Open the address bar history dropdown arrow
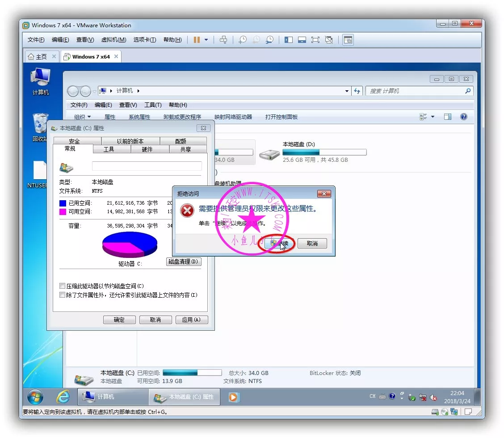Screen dimensions: 504x438 (x=347, y=91)
